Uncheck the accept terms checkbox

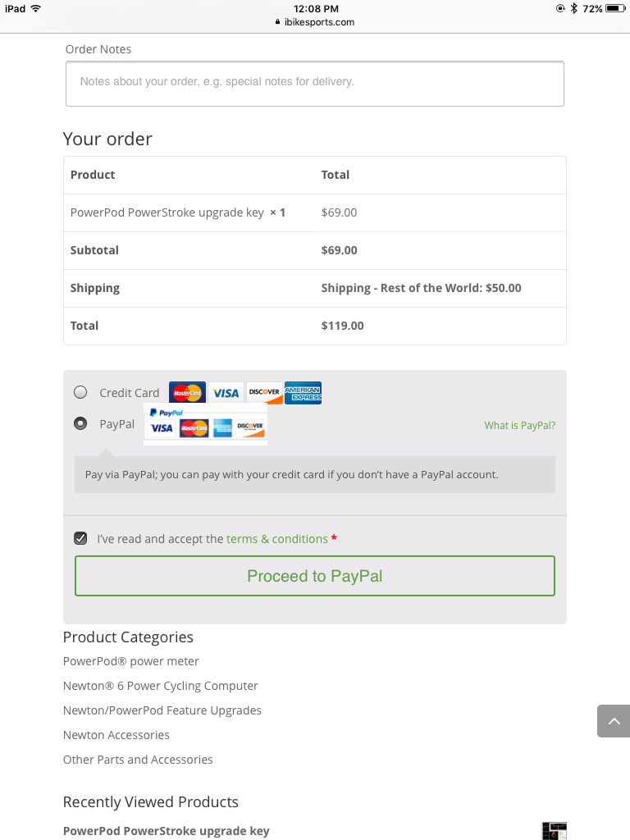(x=80, y=538)
